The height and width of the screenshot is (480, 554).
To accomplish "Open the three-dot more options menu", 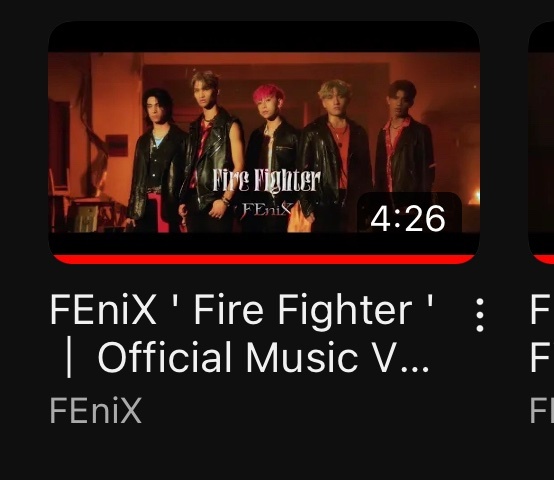I will pyautogui.click(x=479, y=315).
